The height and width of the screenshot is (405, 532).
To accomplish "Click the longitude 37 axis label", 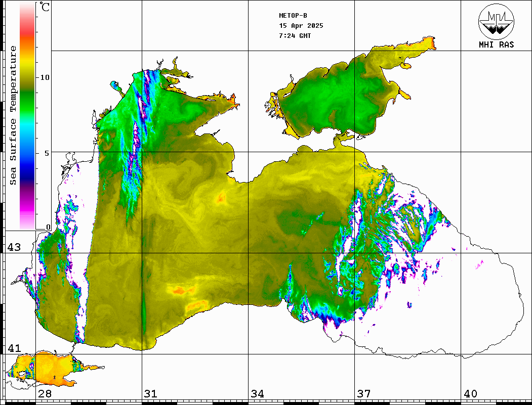I will 363,394.
